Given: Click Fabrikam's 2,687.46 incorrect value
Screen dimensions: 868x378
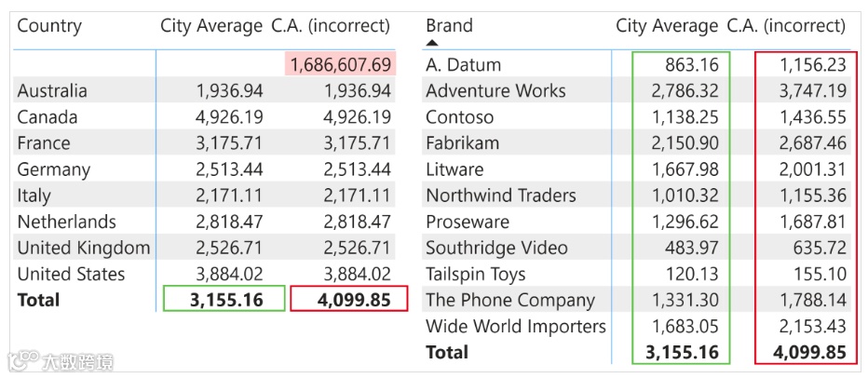Looking at the screenshot, I should click(810, 143).
